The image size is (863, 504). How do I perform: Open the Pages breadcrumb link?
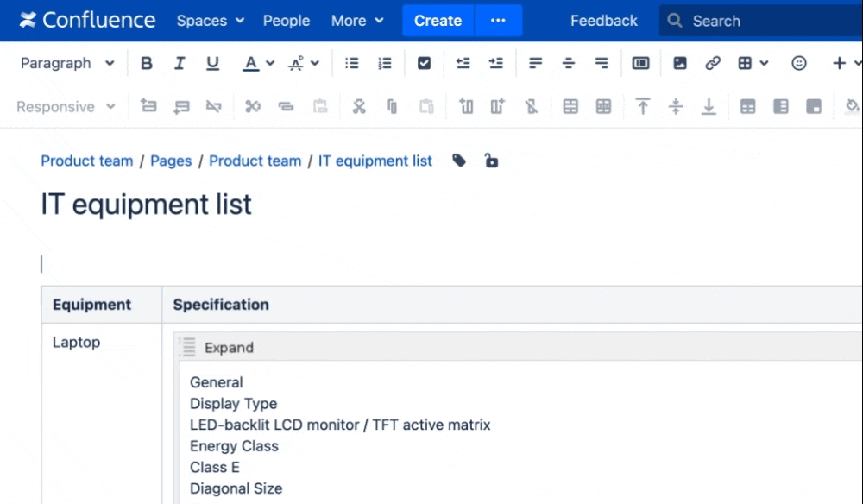[171, 161]
